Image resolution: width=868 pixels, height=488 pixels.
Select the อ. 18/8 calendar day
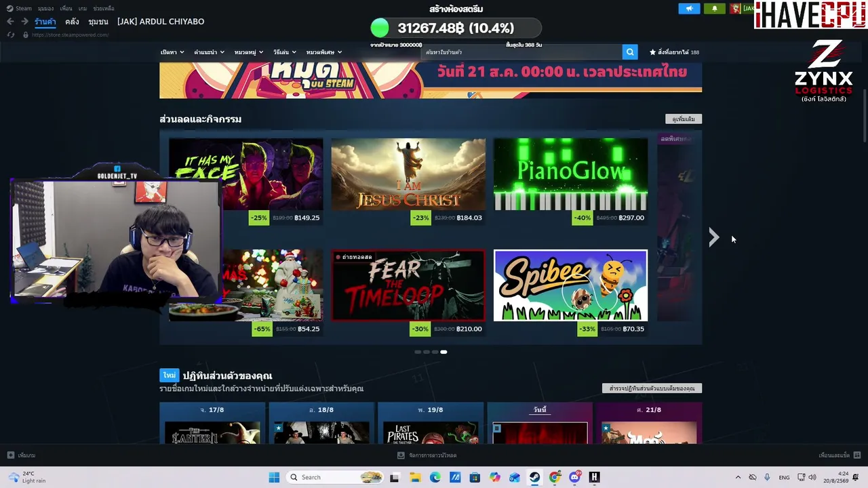coord(321,409)
